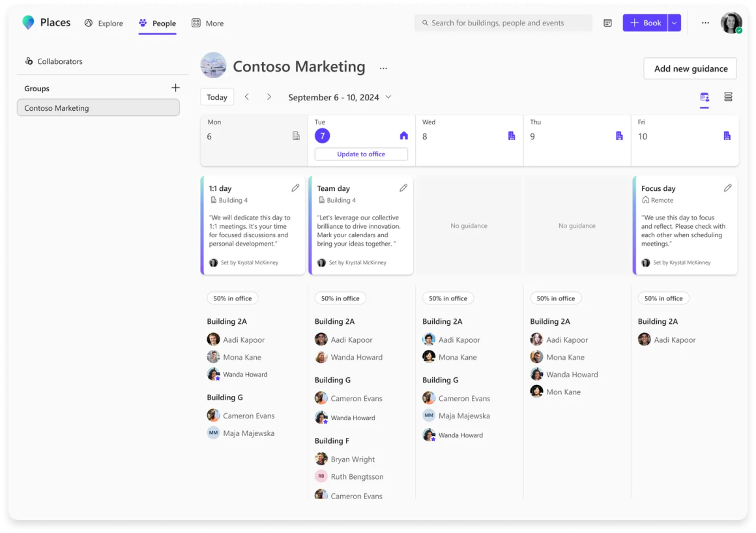Click Wednesday's No guidance placeholder

click(469, 225)
